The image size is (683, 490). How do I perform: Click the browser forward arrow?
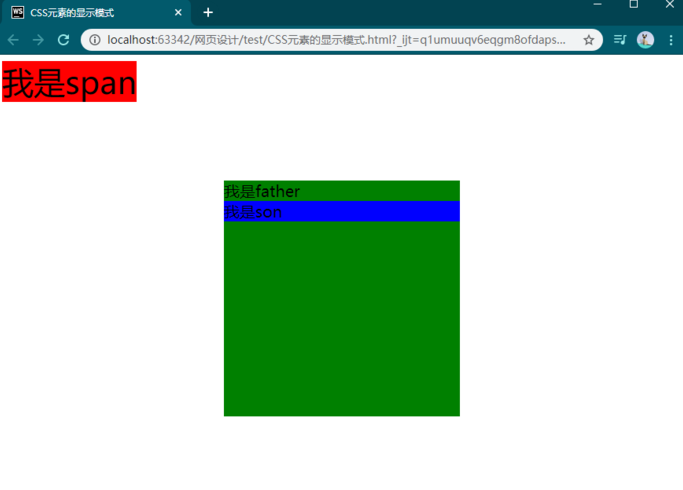(x=38, y=40)
